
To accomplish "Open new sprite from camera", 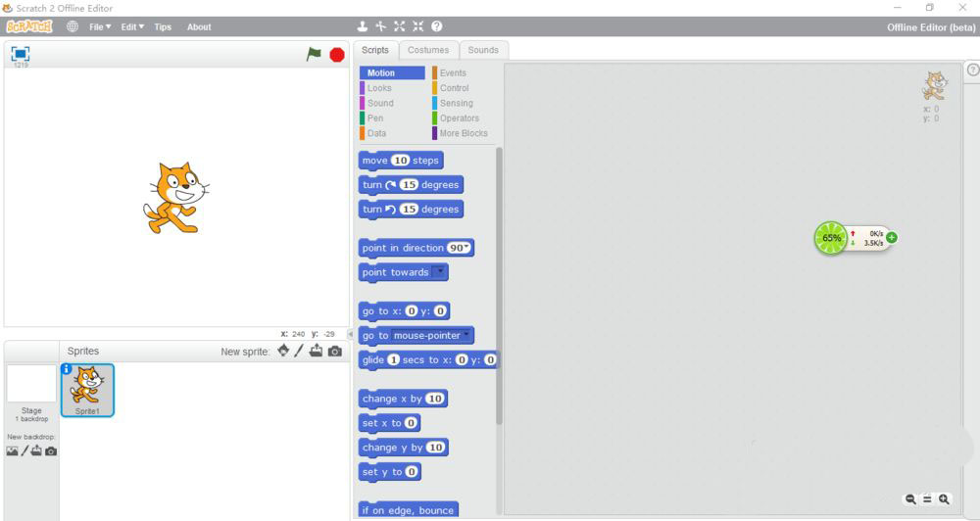I will (335, 351).
